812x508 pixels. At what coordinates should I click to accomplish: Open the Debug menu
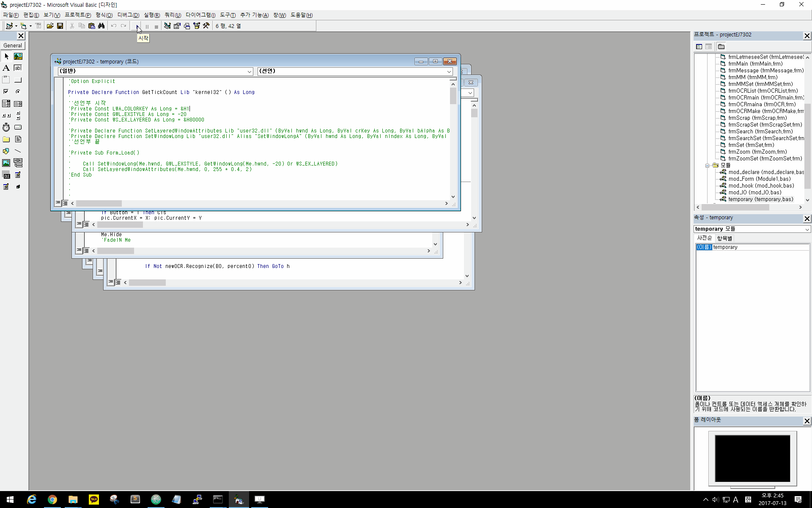click(x=128, y=15)
